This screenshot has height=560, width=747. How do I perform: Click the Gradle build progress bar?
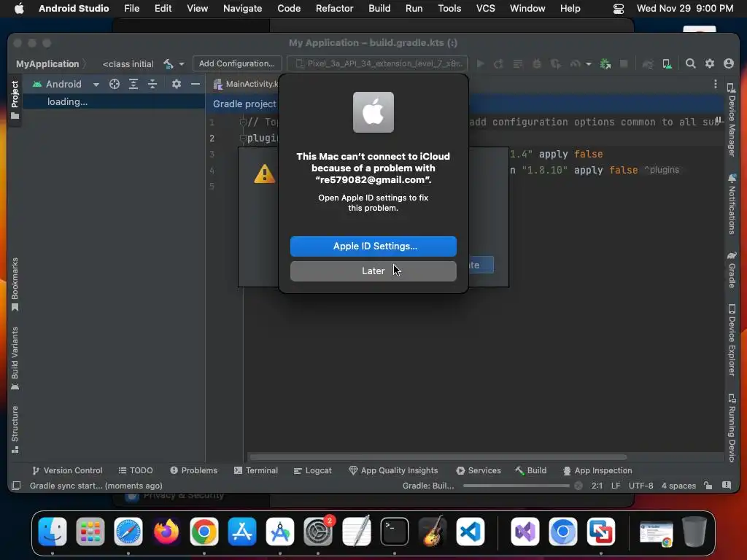[x=516, y=486]
